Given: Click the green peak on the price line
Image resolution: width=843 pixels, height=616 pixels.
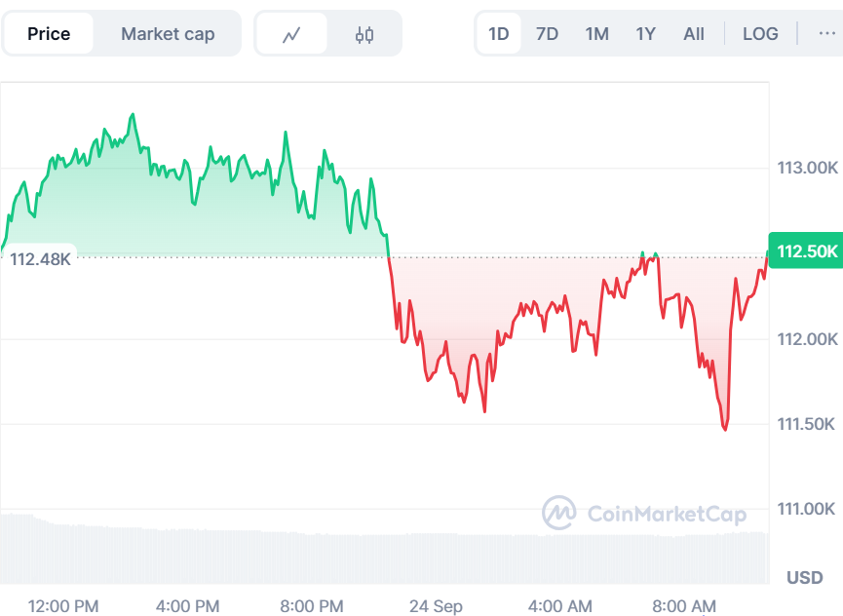Looking at the screenshot, I should [133, 114].
